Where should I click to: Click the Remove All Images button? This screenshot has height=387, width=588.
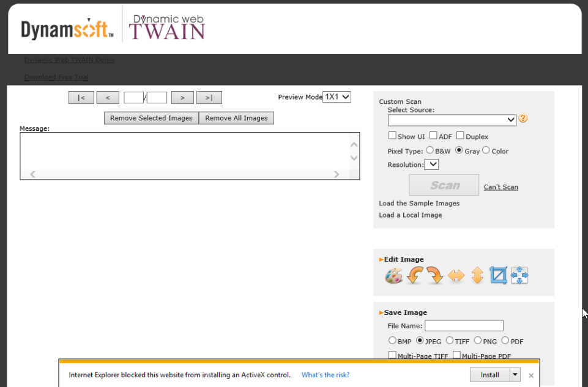pos(236,118)
